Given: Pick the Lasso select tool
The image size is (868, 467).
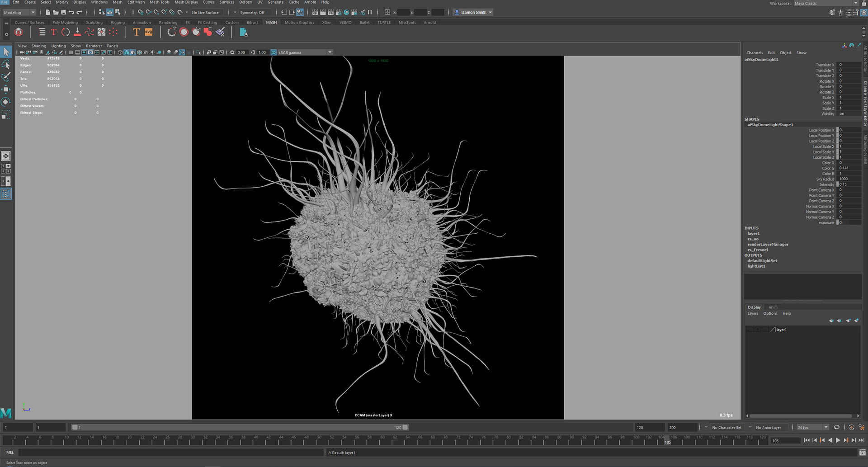Looking at the screenshot, I should [x=6, y=65].
